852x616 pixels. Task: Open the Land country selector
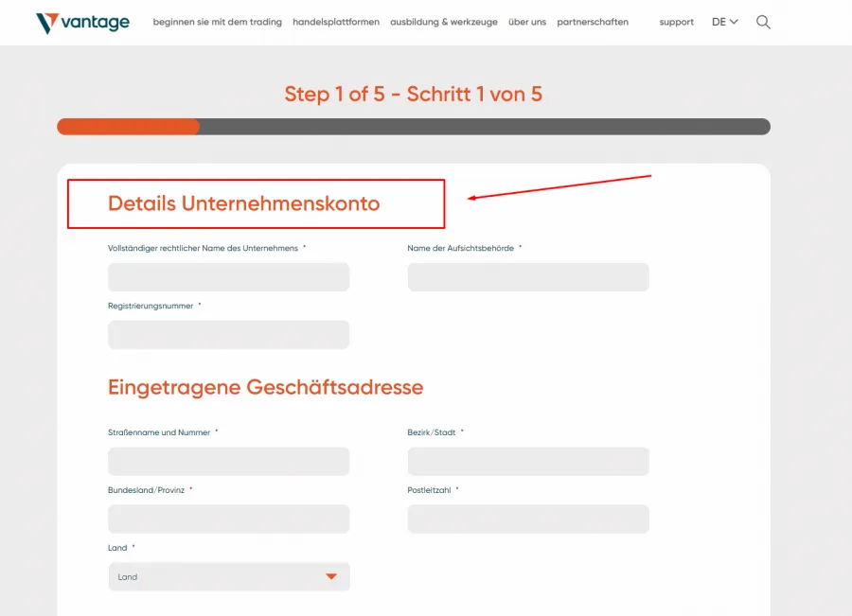(x=227, y=576)
